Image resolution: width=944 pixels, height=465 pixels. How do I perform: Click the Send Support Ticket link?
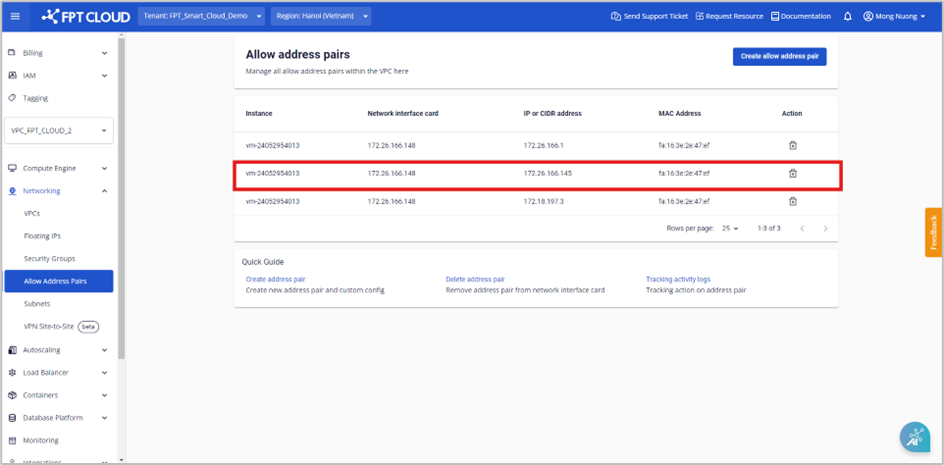click(x=649, y=17)
